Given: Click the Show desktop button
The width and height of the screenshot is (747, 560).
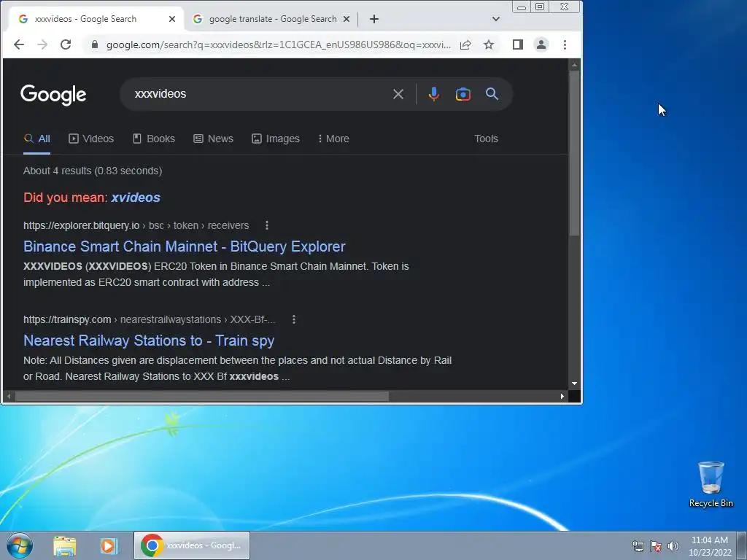Looking at the screenshot, I should click(x=742, y=545).
